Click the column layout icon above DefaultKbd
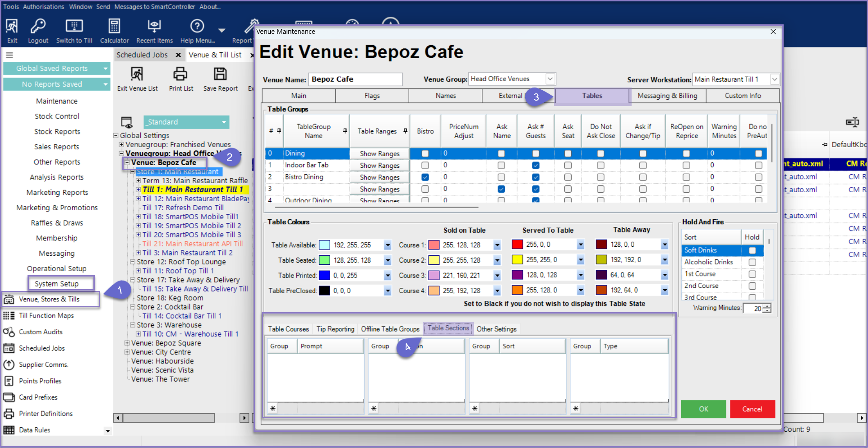 pos(852,122)
